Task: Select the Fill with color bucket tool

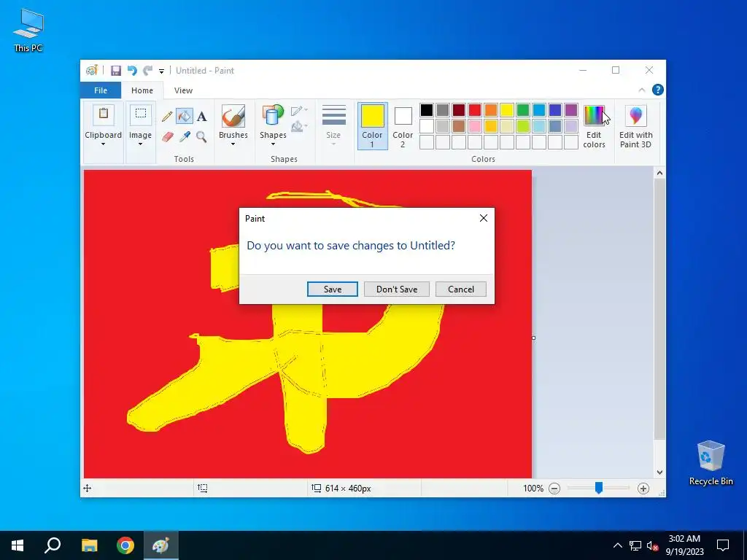Action: 185,116
